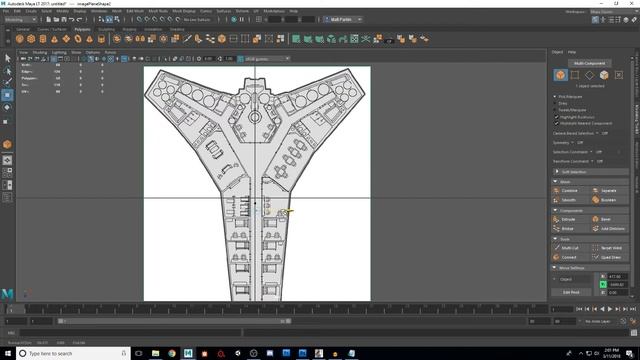Toggle the Z axis button in Move Settings
Screen dimensions: 640x360
pos(603,292)
